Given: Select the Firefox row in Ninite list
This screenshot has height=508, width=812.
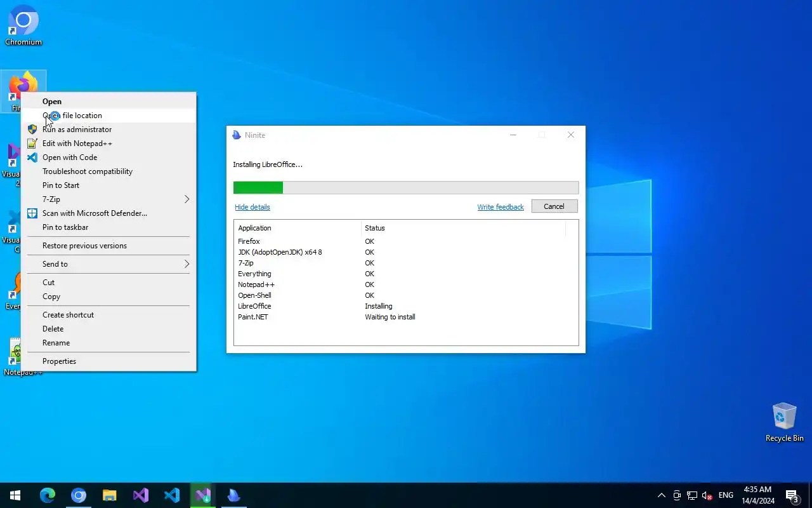Looking at the screenshot, I should [x=406, y=241].
